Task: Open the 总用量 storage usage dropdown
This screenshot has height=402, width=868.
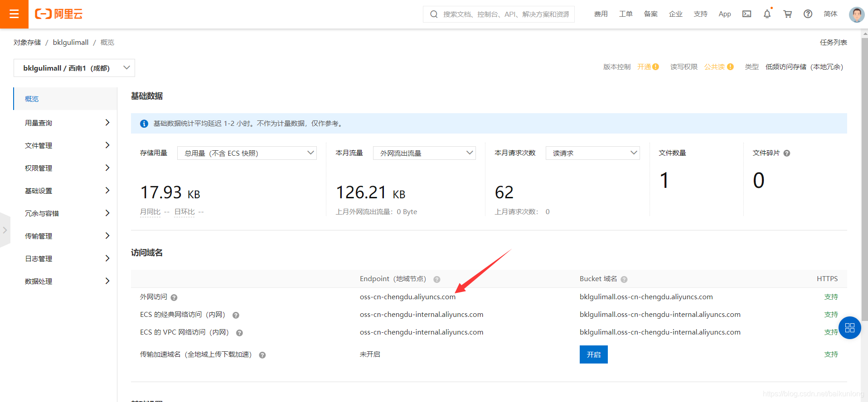Action: (x=247, y=153)
